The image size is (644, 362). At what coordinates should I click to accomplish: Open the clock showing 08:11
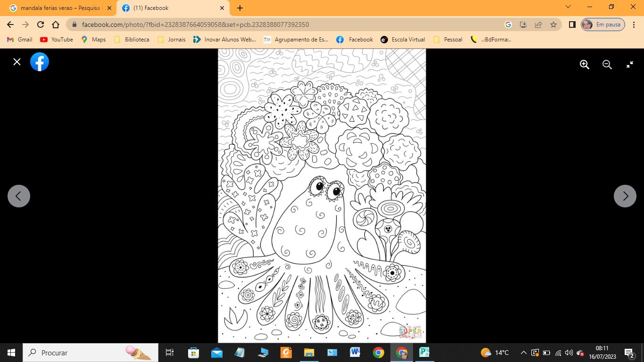[x=602, y=353]
